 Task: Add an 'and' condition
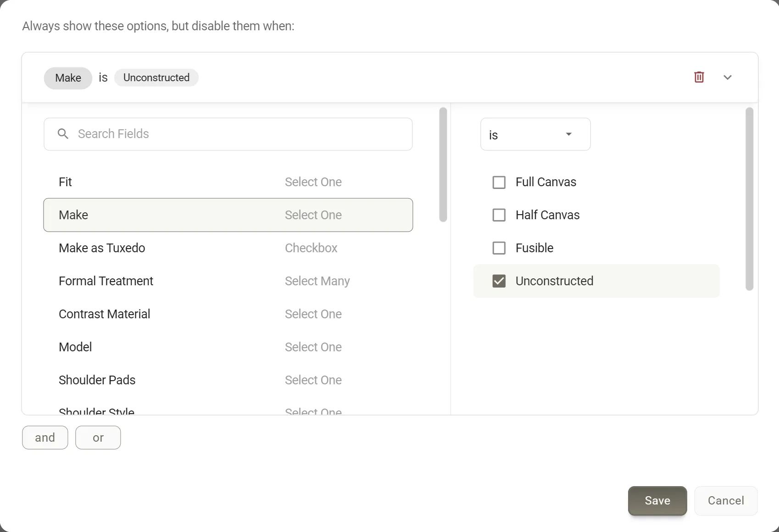click(x=45, y=438)
